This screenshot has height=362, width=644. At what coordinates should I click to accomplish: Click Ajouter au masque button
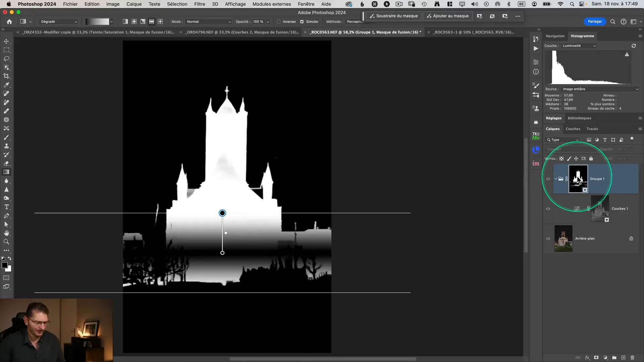click(448, 16)
